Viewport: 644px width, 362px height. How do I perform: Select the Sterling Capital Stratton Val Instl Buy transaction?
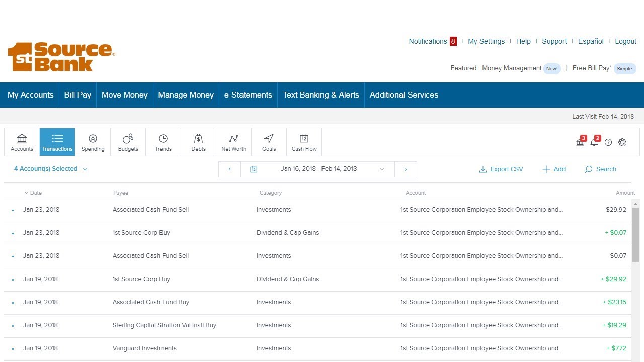[318, 325]
